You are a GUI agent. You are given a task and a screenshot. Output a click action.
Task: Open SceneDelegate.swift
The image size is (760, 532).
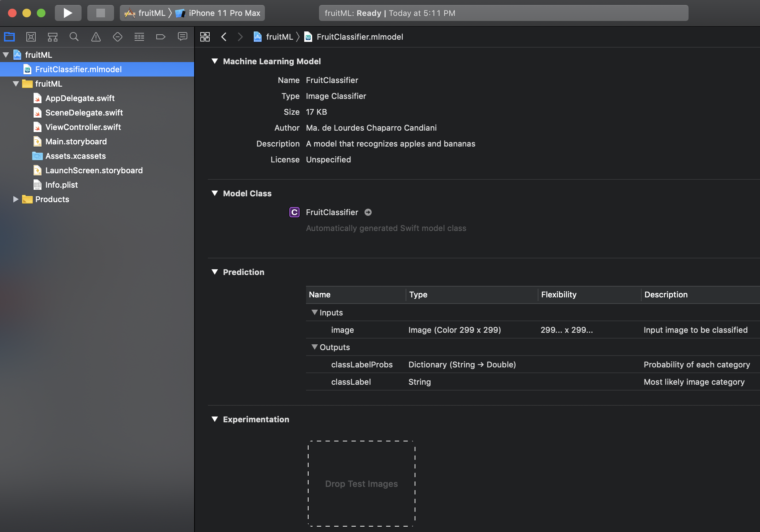tap(84, 113)
